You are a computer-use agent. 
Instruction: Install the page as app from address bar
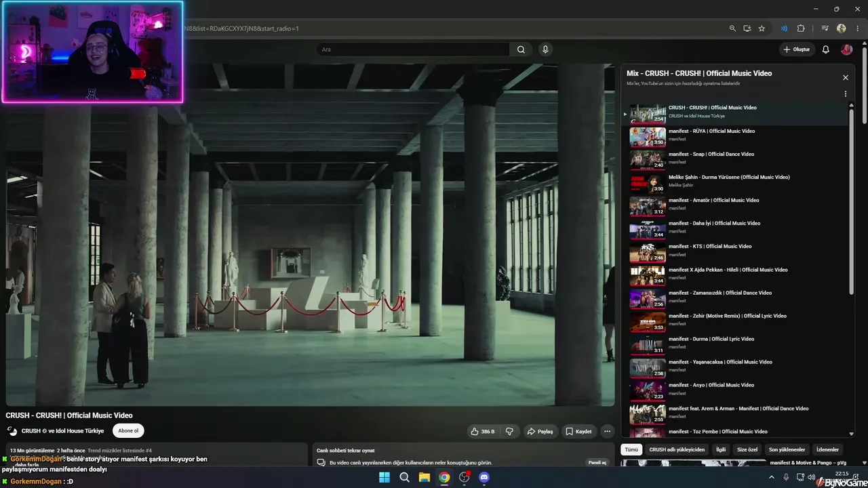point(747,28)
